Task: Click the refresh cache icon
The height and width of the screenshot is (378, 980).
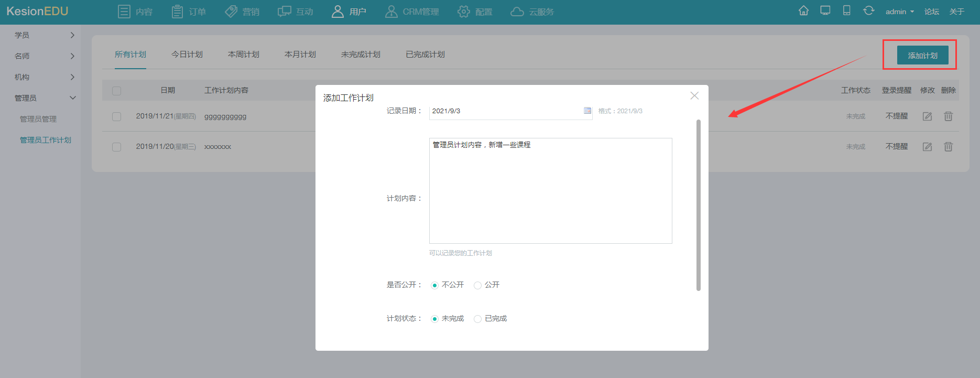Action: pos(868,10)
